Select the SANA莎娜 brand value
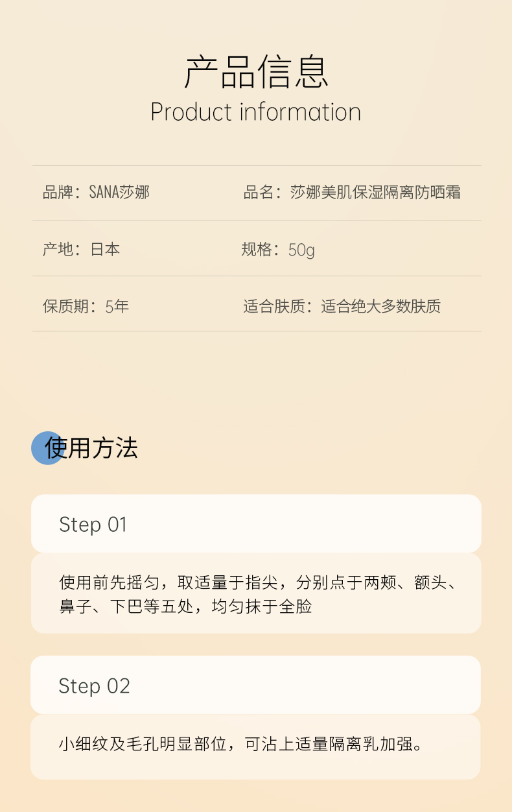 pyautogui.click(x=119, y=193)
